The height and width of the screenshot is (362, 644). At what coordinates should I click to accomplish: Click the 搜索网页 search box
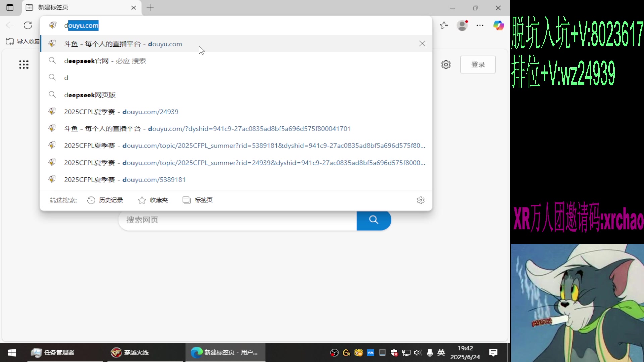[x=237, y=220]
